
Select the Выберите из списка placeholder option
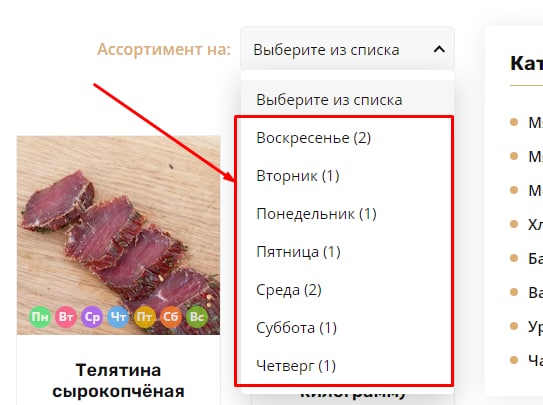pos(347,100)
